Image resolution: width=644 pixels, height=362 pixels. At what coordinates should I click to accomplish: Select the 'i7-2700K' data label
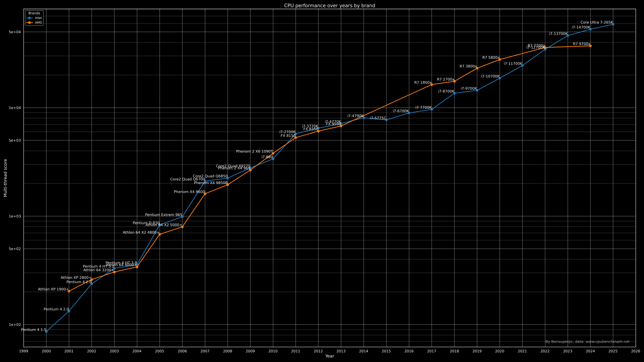(288, 132)
